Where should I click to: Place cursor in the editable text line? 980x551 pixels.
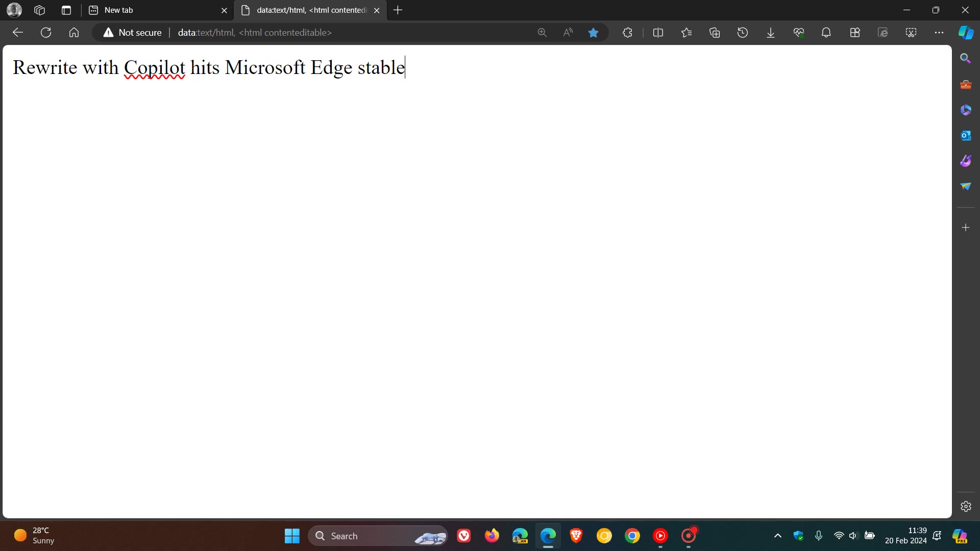pos(209,67)
